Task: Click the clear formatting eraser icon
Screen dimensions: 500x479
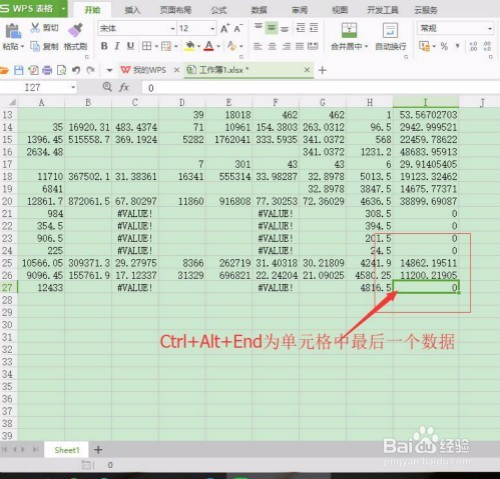Action: [x=232, y=46]
